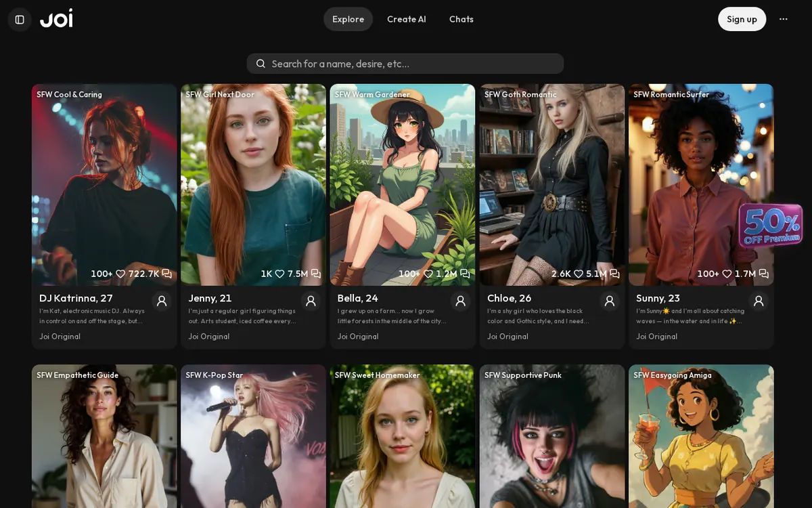The width and height of the screenshot is (812, 508).
Task: Go to the joi logo home
Action: pos(56,19)
